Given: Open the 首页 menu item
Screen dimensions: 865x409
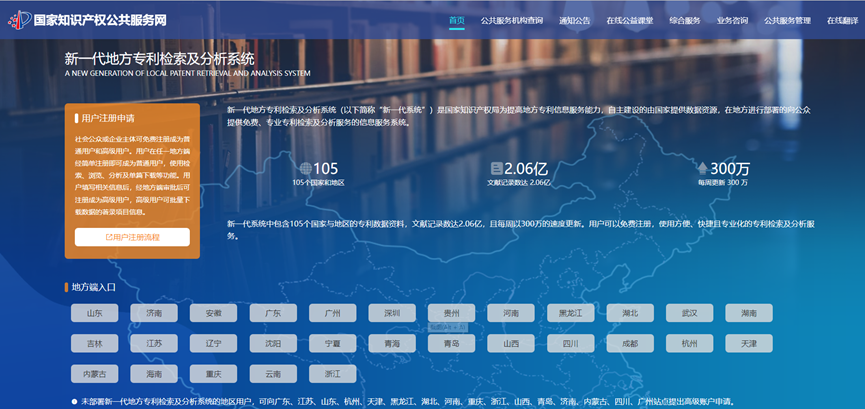Looking at the screenshot, I should 457,21.
